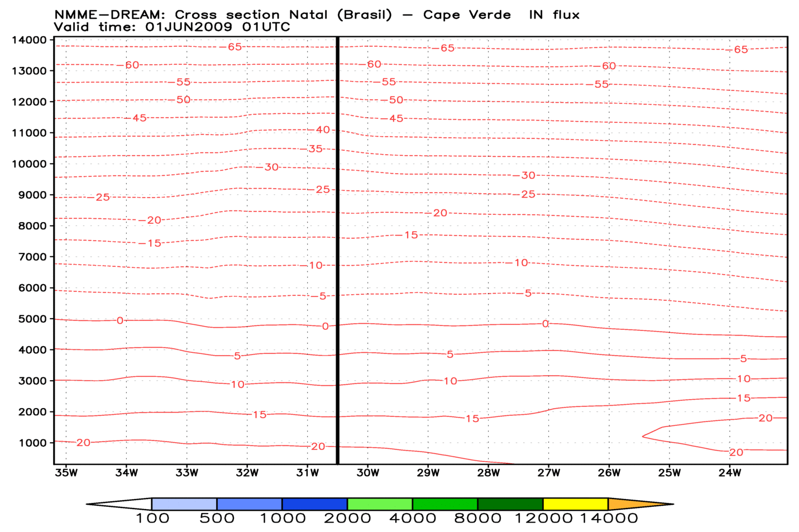Click the "29W" longitude axis label
Image resolution: width=799 pixels, height=532 pixels.
428,473
